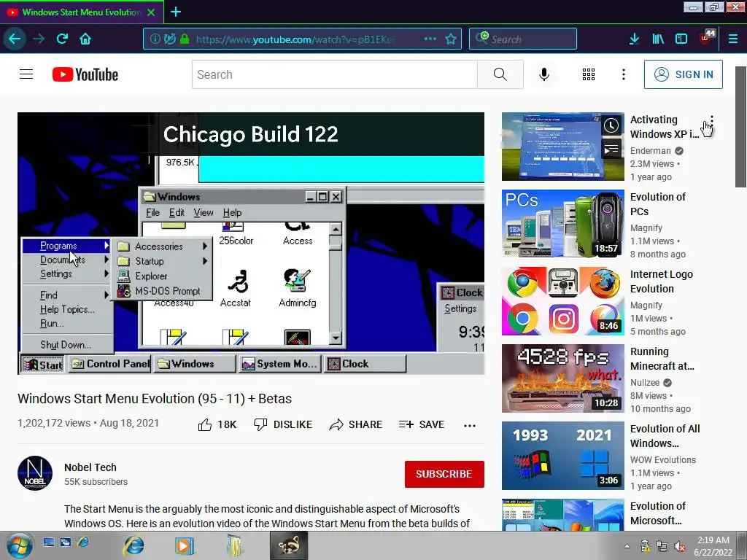Viewport: 747px width, 560px height.
Task: Click Show desktop quick launch icon
Action: [x=49, y=542]
